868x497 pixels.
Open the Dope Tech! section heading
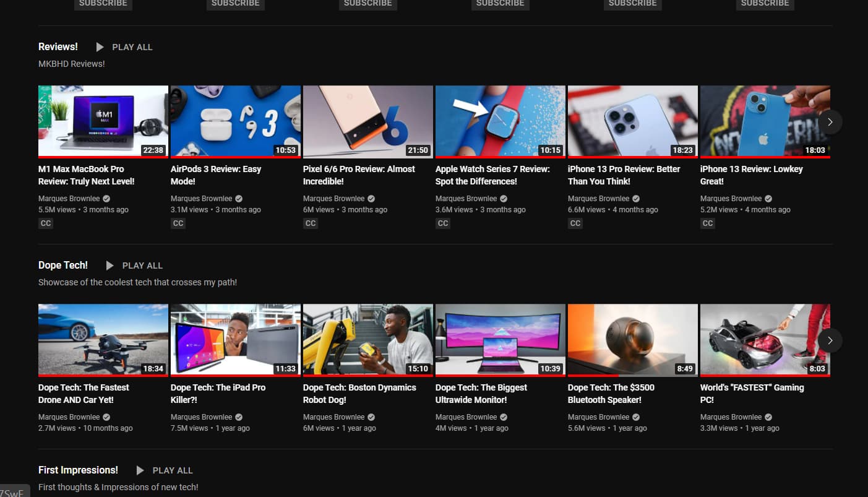pyautogui.click(x=63, y=266)
